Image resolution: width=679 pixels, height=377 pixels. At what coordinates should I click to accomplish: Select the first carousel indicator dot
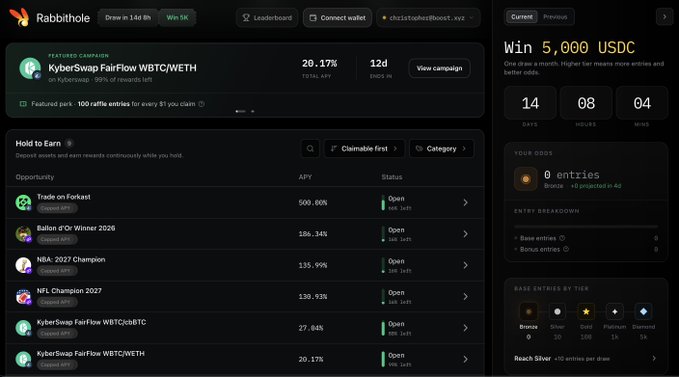coord(240,111)
